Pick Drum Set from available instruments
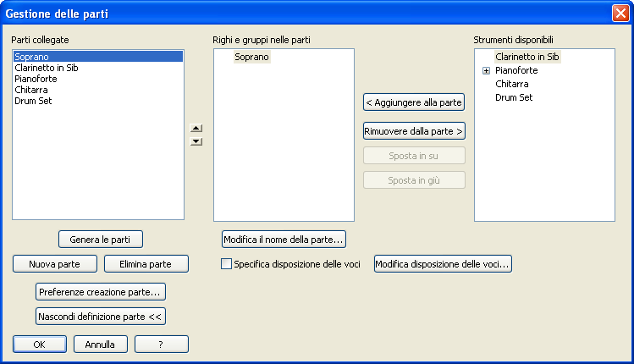Screen dimensions: 634x364 (x=513, y=97)
